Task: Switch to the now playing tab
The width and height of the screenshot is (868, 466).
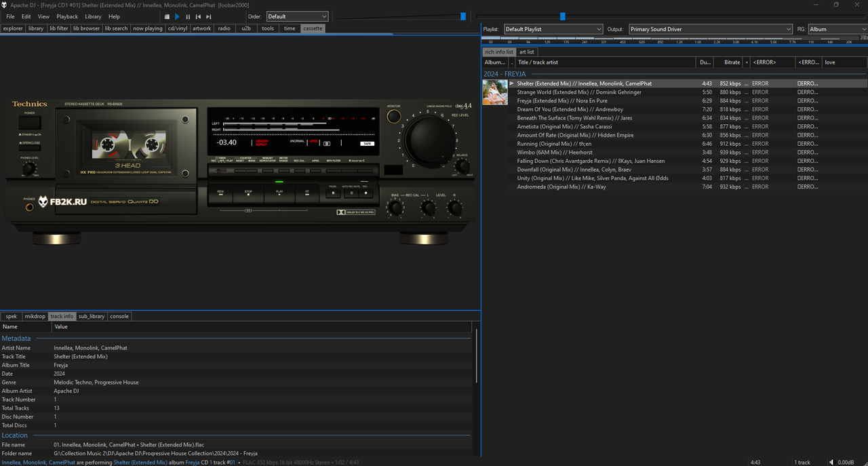Action: [x=148, y=28]
